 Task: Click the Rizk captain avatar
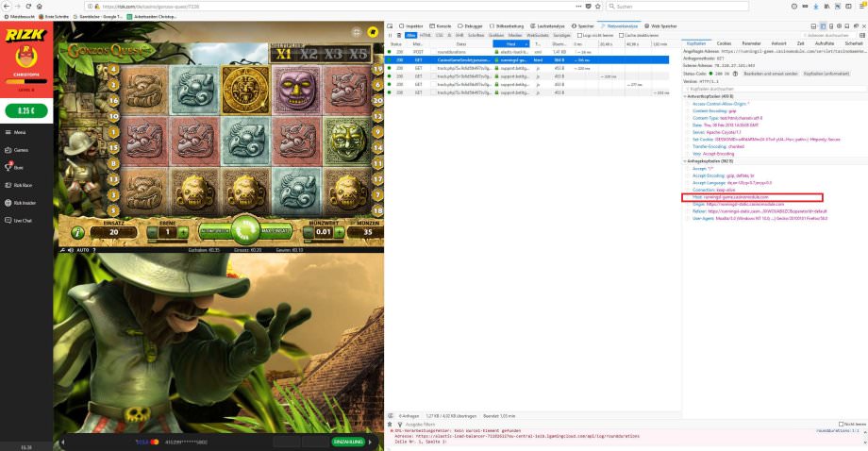point(26,57)
